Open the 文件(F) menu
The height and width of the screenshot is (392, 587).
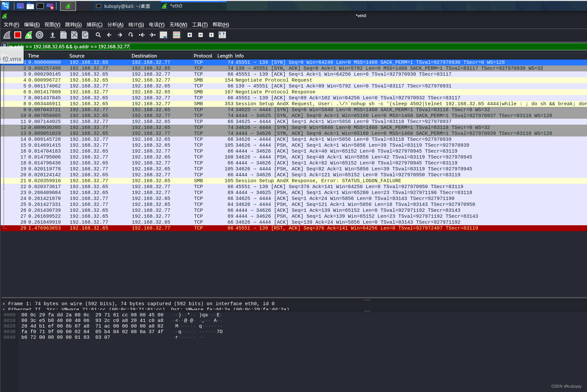[12, 25]
